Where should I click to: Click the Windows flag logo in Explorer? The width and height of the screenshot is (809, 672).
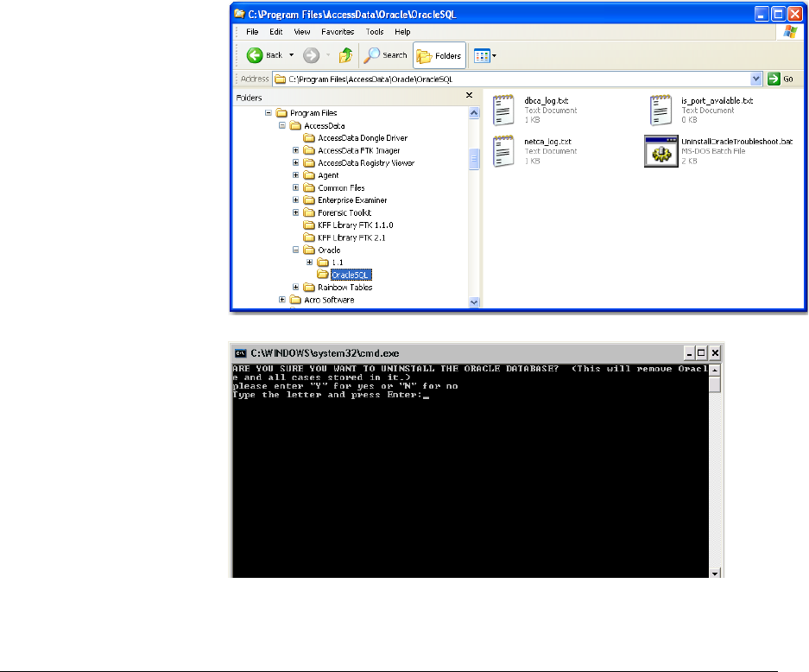tap(790, 32)
